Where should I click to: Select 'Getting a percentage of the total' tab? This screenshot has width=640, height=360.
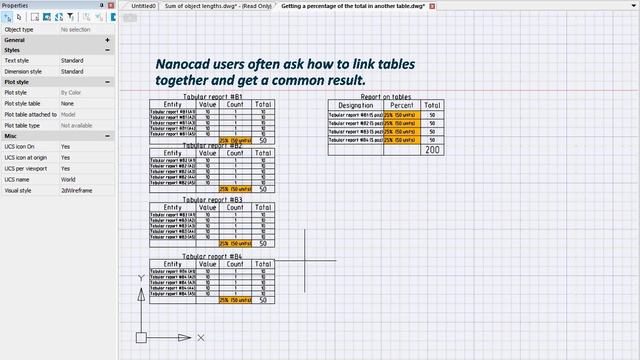tap(353, 6)
